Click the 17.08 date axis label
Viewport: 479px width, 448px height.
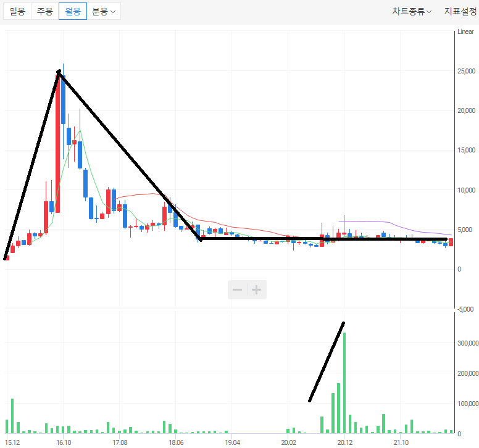pos(120,442)
